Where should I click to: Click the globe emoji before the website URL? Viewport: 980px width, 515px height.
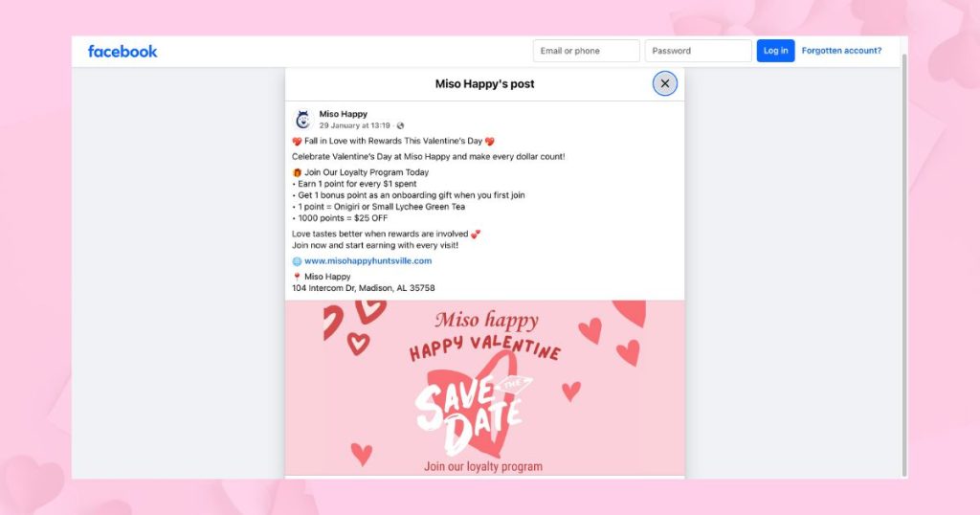[x=297, y=261]
